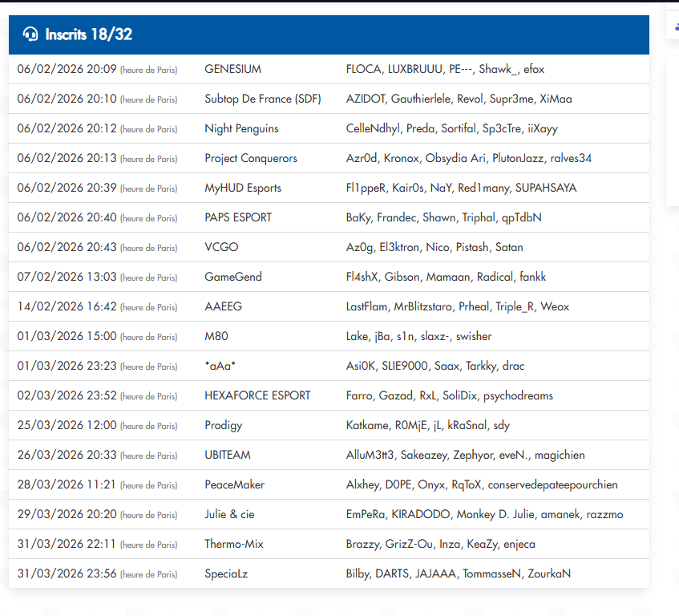Select the roster starting with Az0g
This screenshot has width=679, height=616.
pos(434,247)
